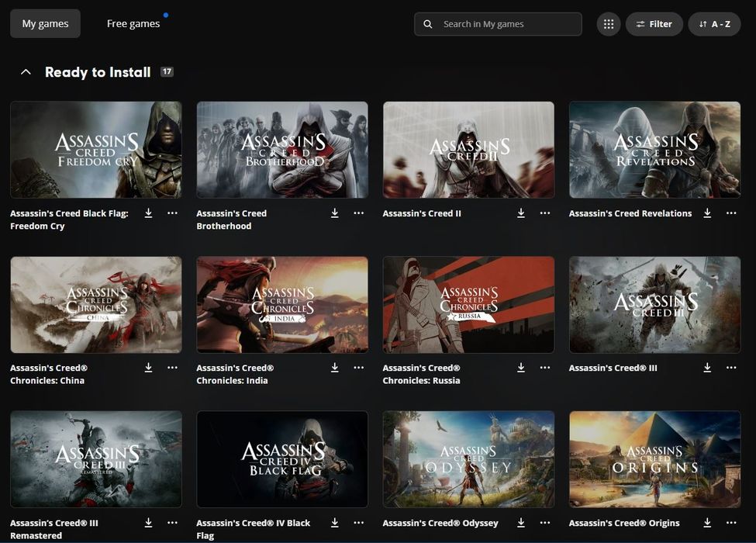Click the Assassin's Creed® Origins title

[624, 523]
